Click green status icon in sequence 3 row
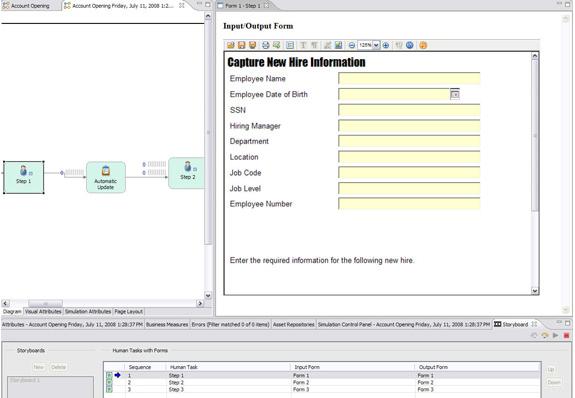The image size is (575, 398). coord(109,389)
